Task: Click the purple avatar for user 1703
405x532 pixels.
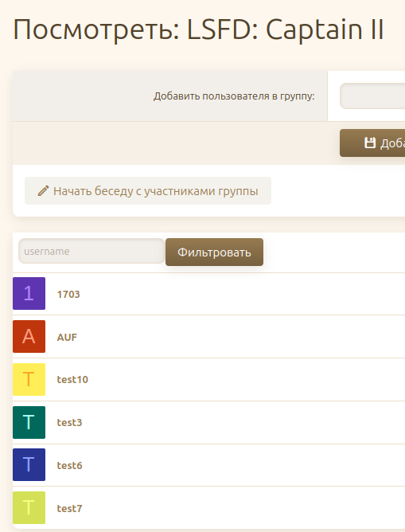Action: click(x=29, y=294)
